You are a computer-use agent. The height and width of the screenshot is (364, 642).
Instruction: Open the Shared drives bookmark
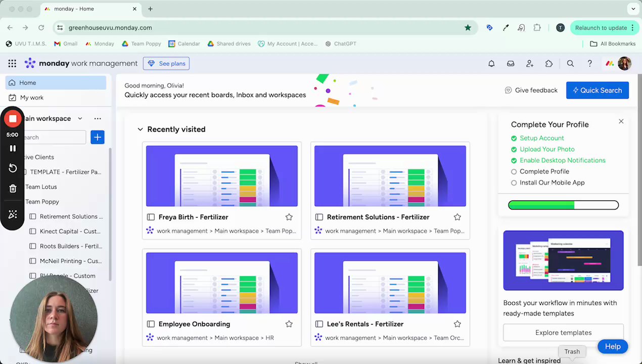point(228,44)
